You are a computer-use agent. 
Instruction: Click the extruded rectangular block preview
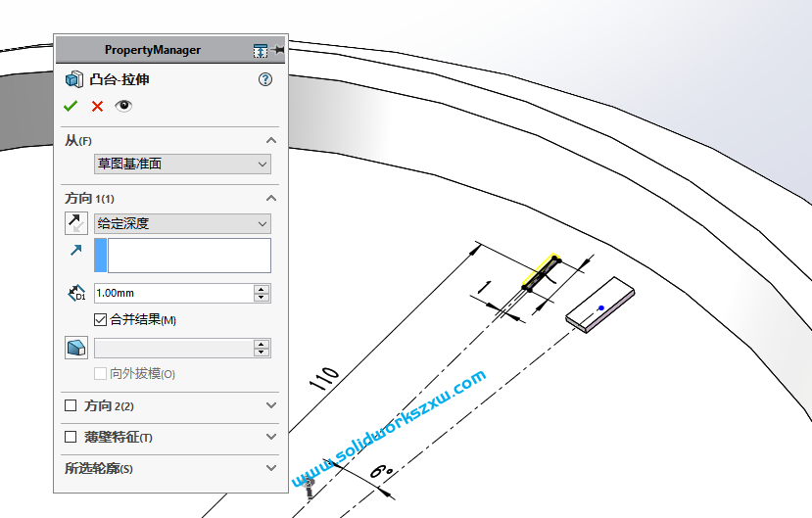pyautogui.click(x=599, y=306)
